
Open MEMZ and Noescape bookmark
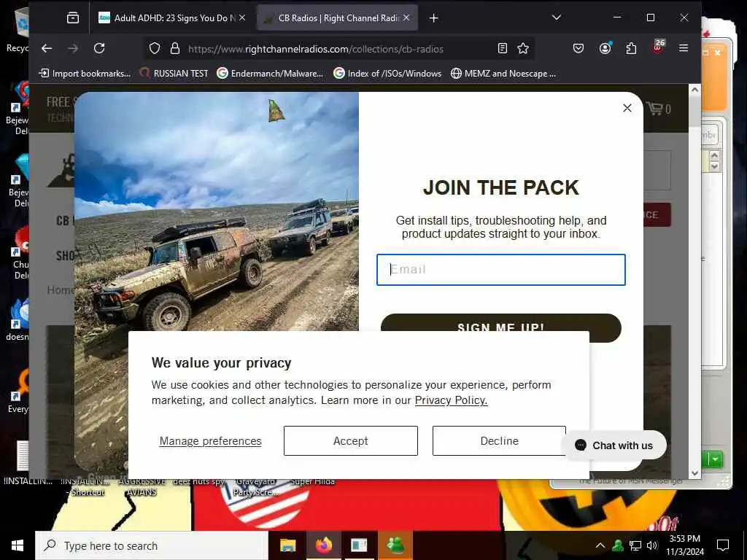tap(503, 74)
